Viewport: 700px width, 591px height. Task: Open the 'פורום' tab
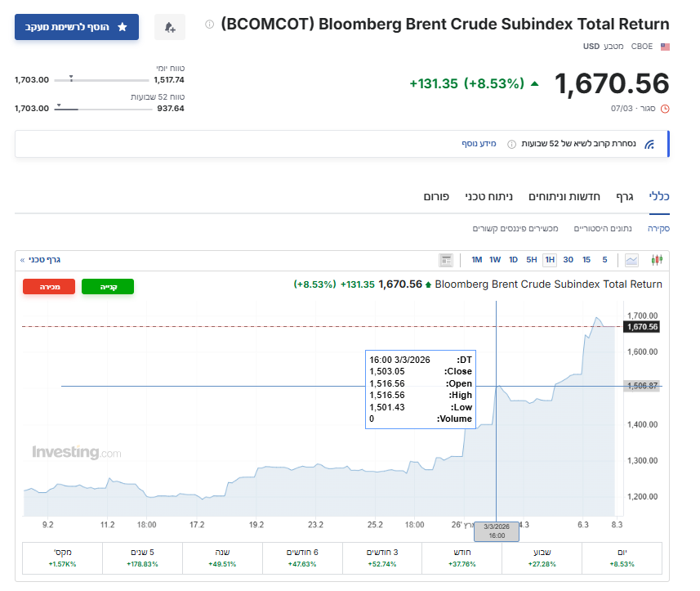click(x=436, y=196)
